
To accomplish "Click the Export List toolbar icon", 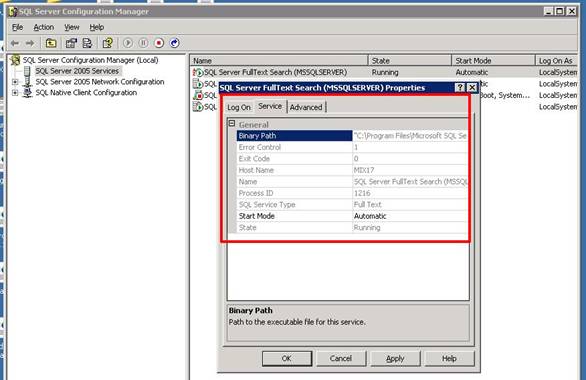I will [x=87, y=43].
